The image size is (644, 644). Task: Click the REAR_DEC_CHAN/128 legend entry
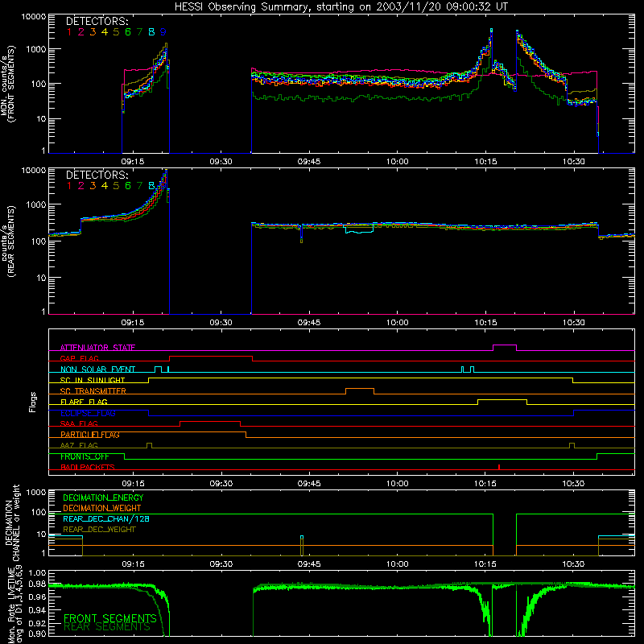106,519
